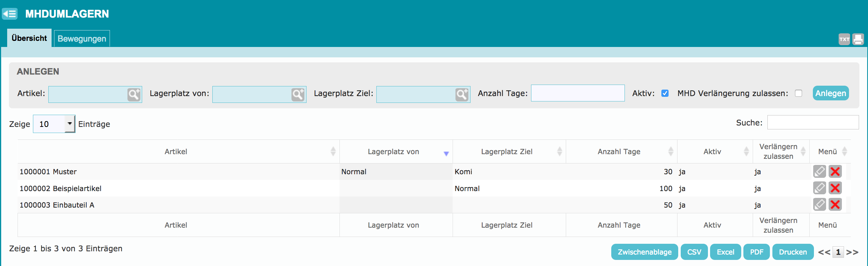Click the TXT export icon
This screenshot has width=868, height=266.
pos(844,39)
